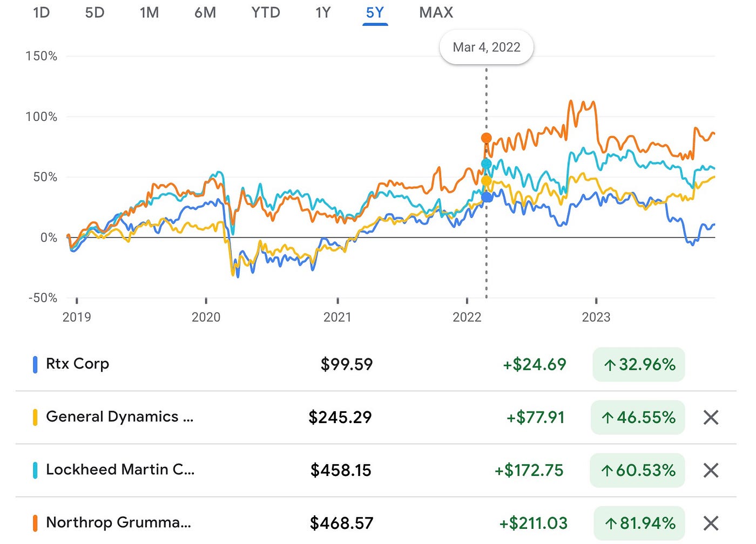Click the 100% y-axis label
Screen dimensions: 756x544
41,117
